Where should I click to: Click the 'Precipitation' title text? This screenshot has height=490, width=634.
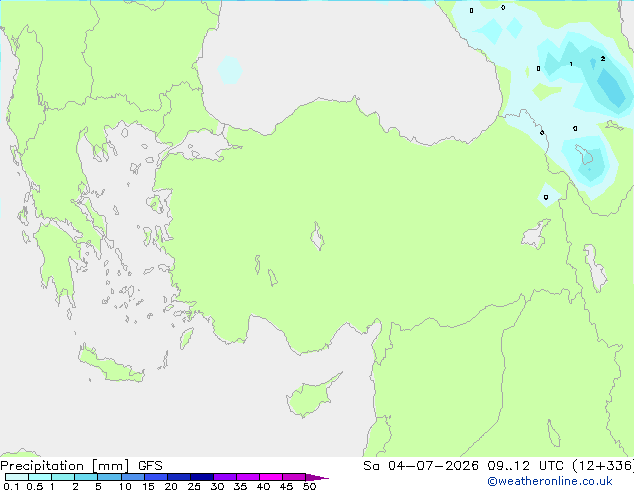tap(42, 466)
